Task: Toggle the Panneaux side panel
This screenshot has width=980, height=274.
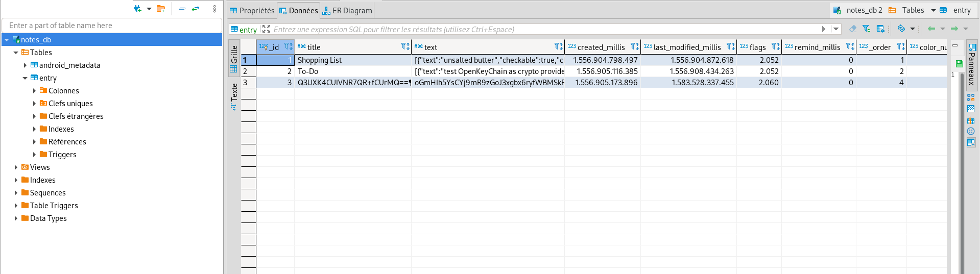Action: (972, 64)
